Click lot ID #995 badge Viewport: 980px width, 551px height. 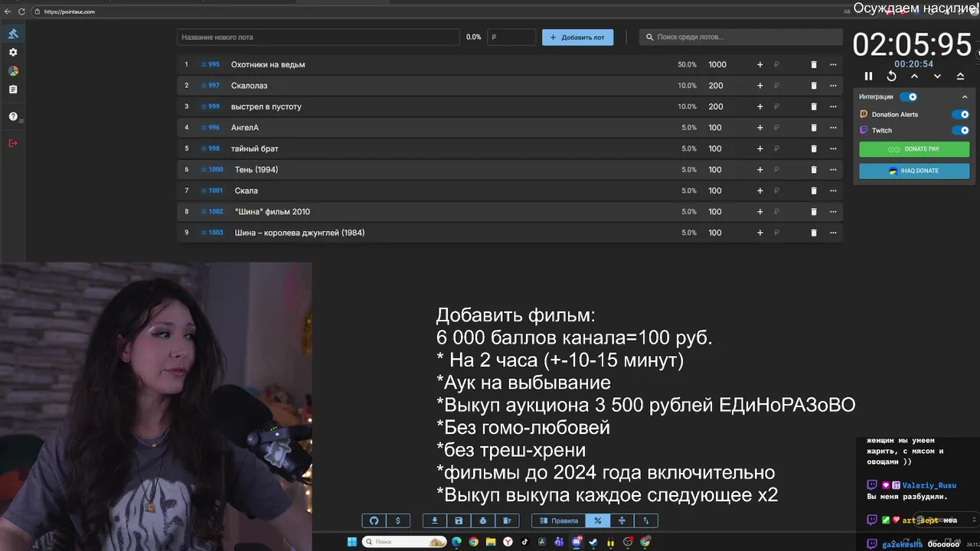(x=211, y=65)
